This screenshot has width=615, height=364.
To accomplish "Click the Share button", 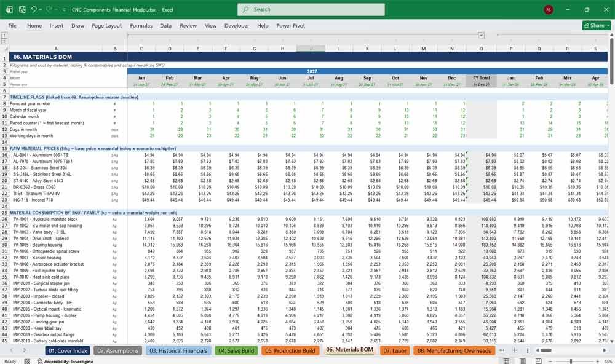I will [x=597, y=25].
